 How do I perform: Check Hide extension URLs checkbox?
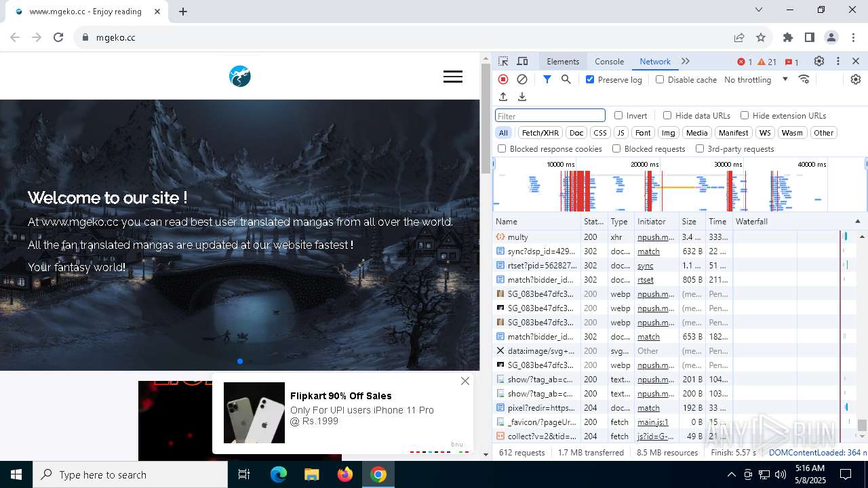coord(745,115)
